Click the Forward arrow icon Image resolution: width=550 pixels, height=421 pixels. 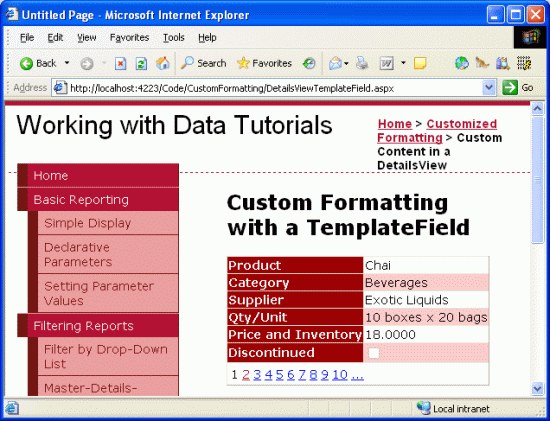[x=87, y=64]
